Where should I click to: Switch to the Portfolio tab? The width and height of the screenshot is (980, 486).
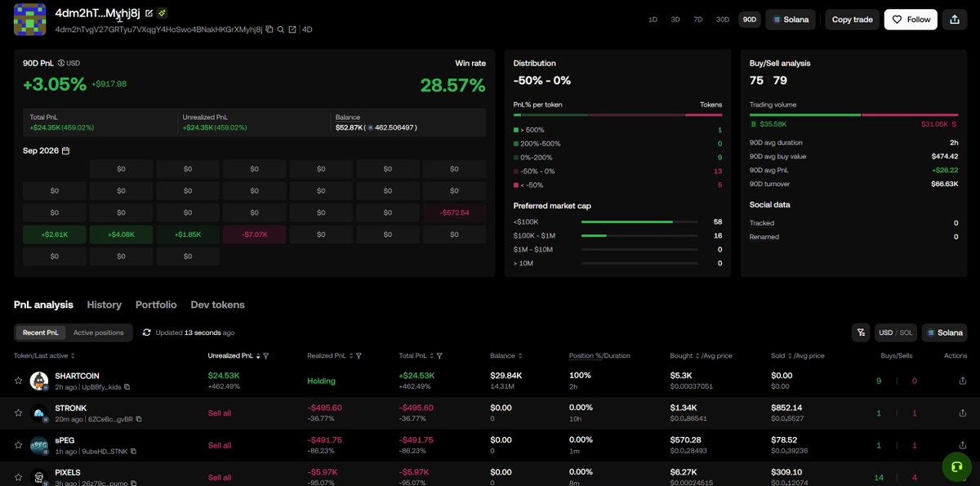156,305
